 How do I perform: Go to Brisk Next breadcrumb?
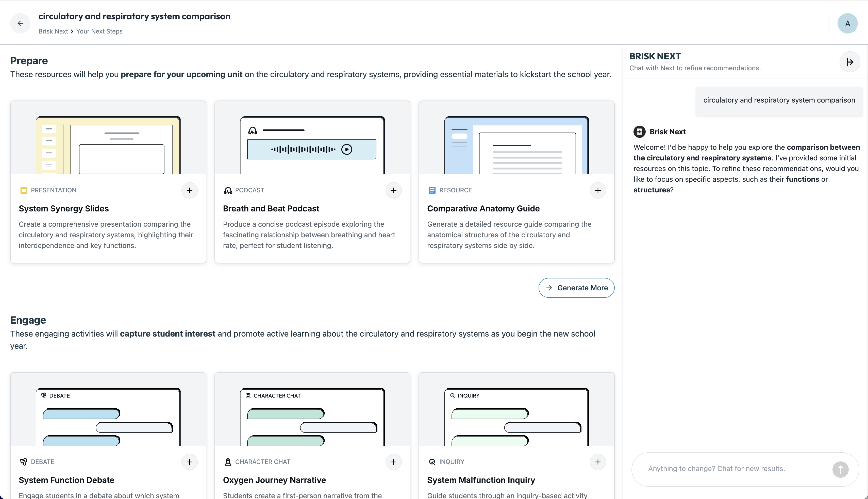click(x=53, y=31)
